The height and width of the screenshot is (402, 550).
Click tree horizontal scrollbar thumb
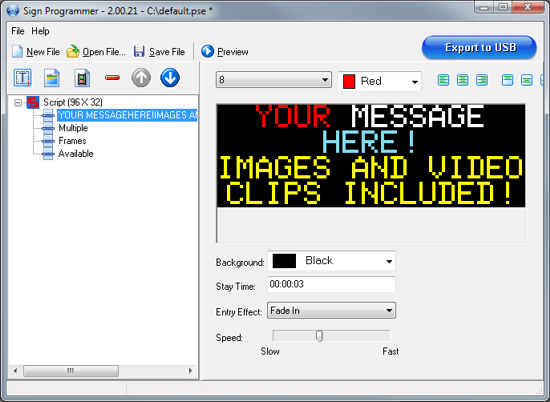(71, 371)
